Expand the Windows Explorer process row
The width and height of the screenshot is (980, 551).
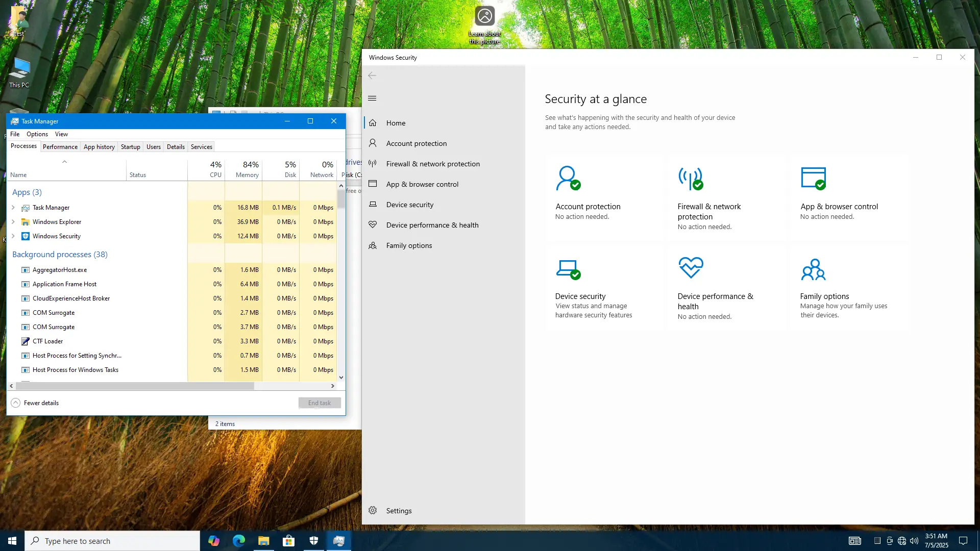(x=13, y=222)
